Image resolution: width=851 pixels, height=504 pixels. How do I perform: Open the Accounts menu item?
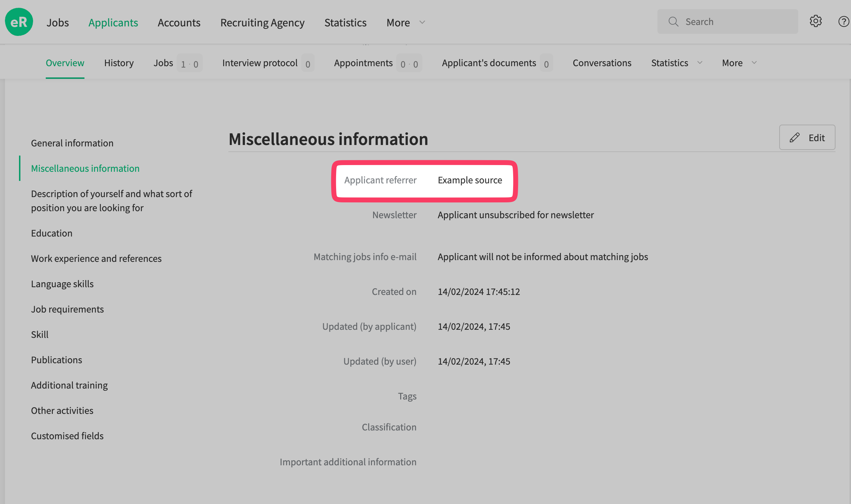click(x=179, y=23)
